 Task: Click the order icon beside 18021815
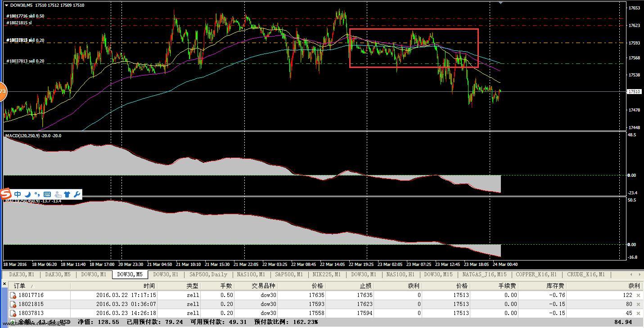[13, 304]
